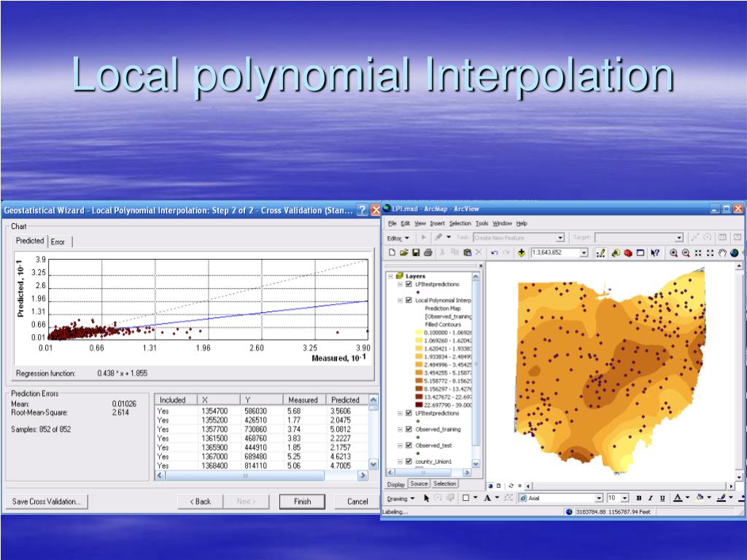747x560 pixels.
Task: Collapse the Layers root node
Action: (391, 276)
